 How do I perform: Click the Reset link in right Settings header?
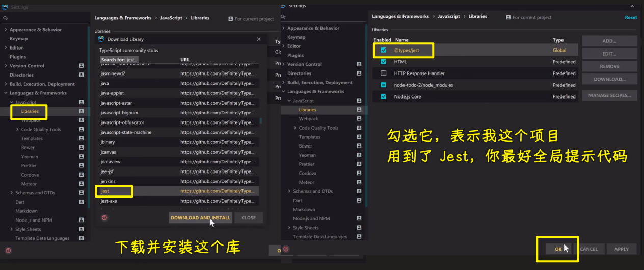coord(631,17)
